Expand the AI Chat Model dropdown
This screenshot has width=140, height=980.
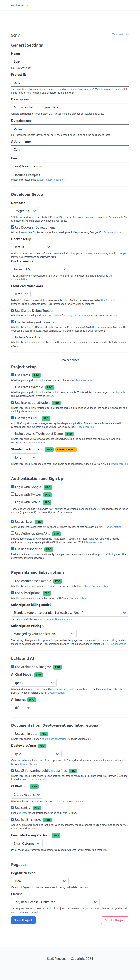[34, 683]
